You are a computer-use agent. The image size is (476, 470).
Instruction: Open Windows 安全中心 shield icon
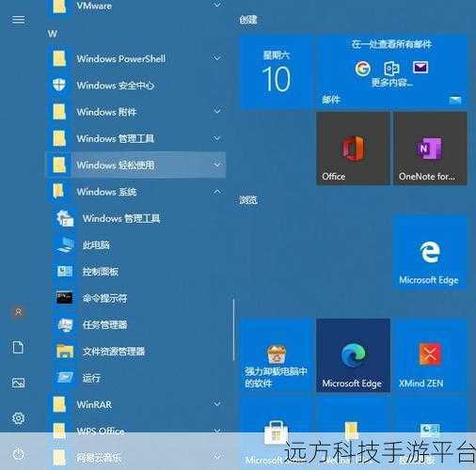click(59, 85)
